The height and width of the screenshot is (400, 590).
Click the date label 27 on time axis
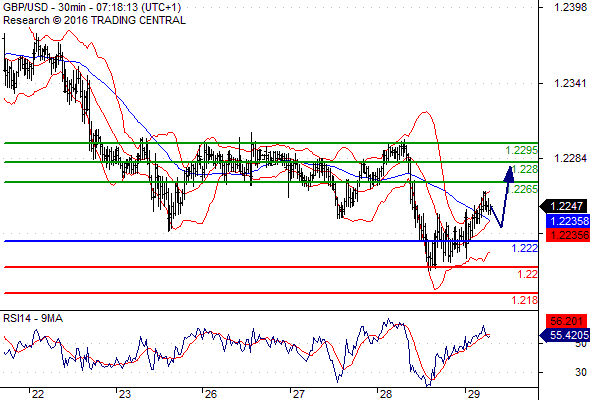point(298,394)
